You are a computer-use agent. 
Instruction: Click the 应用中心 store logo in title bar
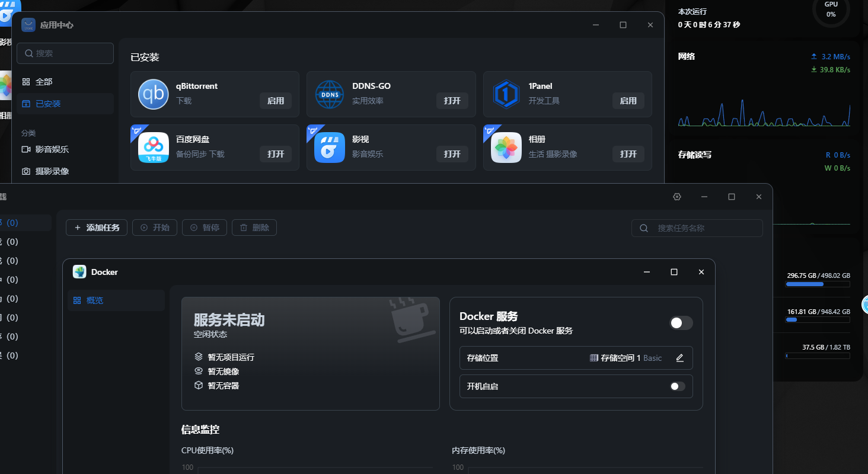pyautogui.click(x=28, y=25)
